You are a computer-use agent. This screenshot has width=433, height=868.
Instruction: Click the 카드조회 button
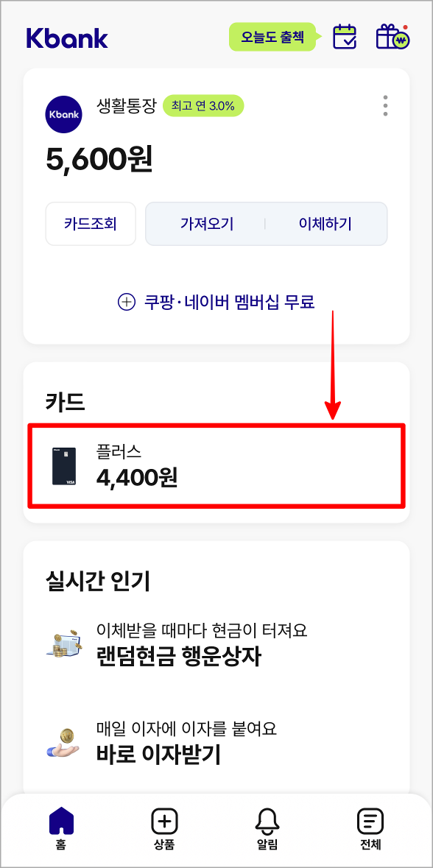pyautogui.click(x=91, y=223)
